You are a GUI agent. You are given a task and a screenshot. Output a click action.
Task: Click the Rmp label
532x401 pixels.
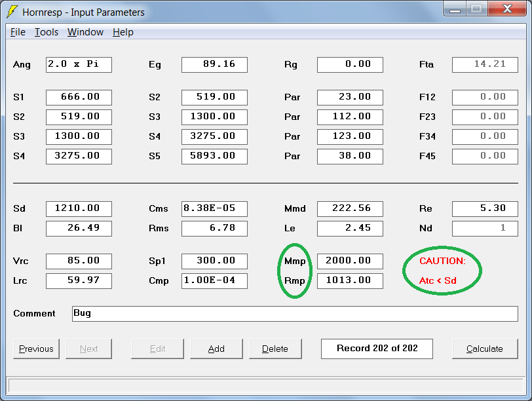tap(295, 281)
